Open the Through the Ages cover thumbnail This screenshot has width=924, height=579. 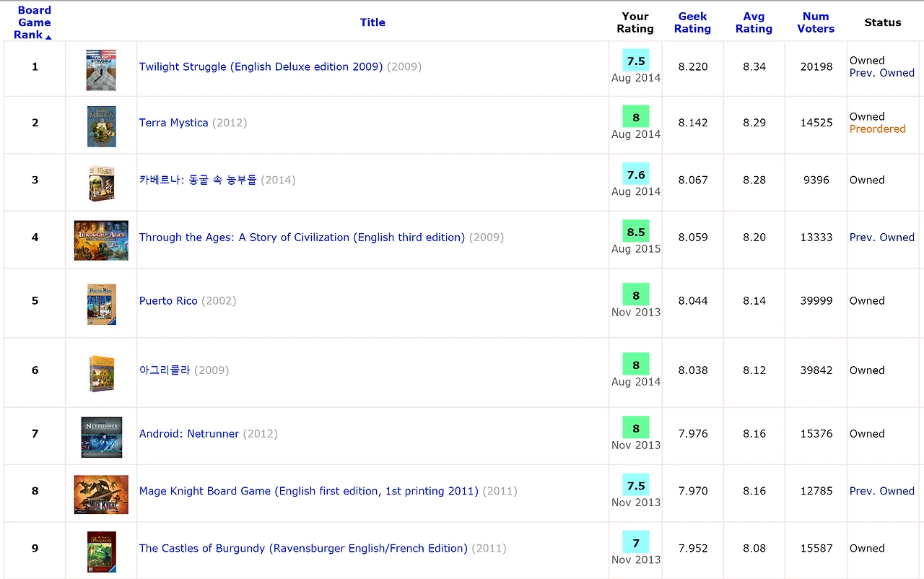click(101, 240)
